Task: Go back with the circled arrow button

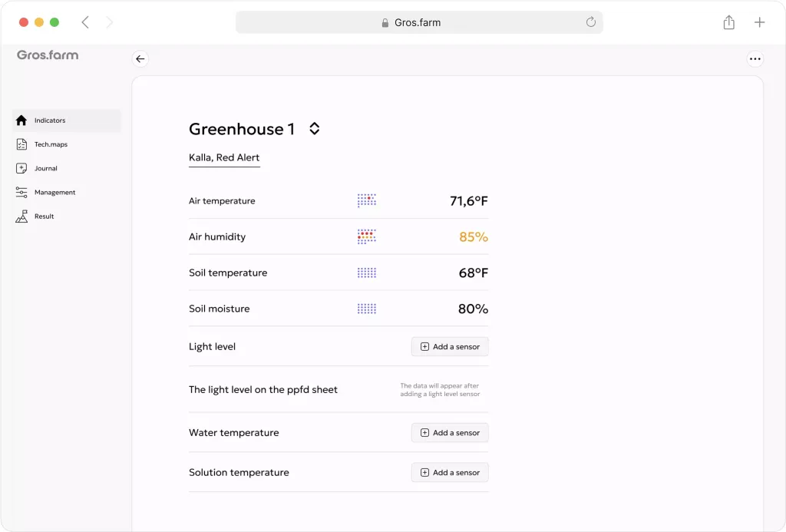Action: (140, 58)
